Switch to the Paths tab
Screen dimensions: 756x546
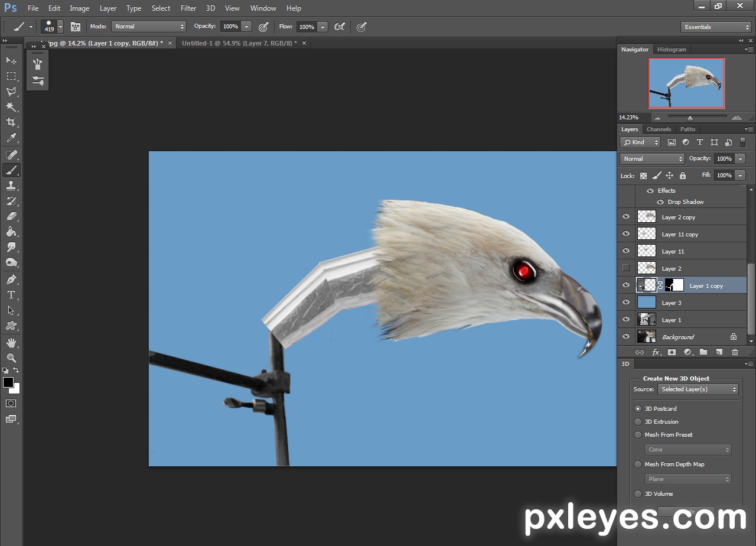688,129
